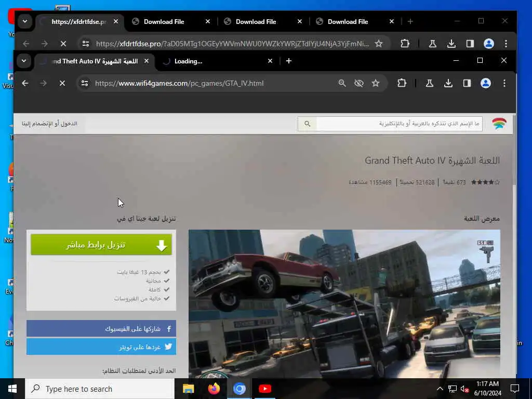The height and width of the screenshot is (399, 532).
Task: Open Windows Start menu
Action: (12, 389)
